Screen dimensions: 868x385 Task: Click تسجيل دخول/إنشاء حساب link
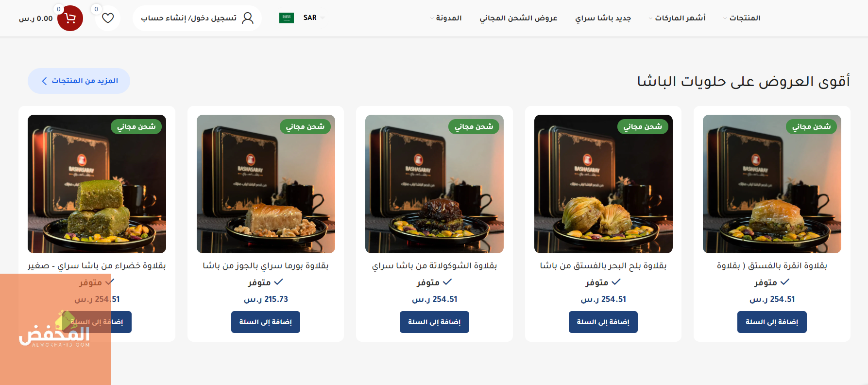tap(188, 18)
